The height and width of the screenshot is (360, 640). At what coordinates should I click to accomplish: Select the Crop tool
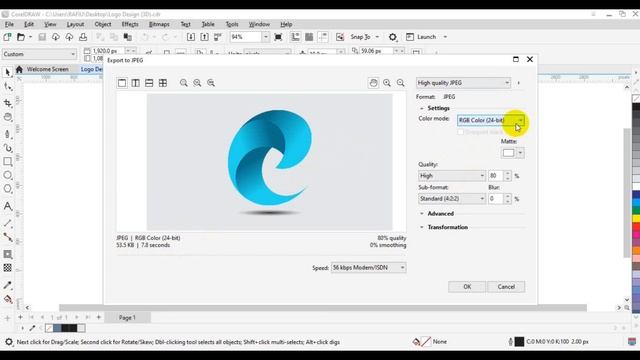tap(7, 103)
